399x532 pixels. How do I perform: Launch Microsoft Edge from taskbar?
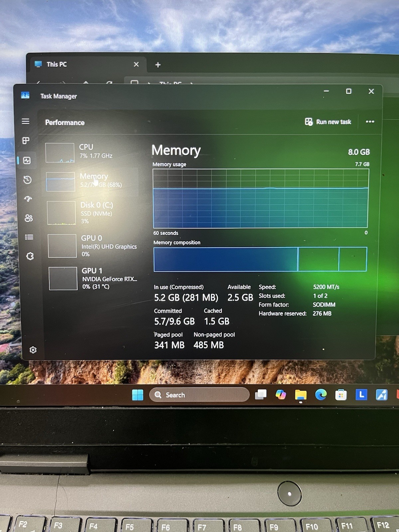[321, 395]
